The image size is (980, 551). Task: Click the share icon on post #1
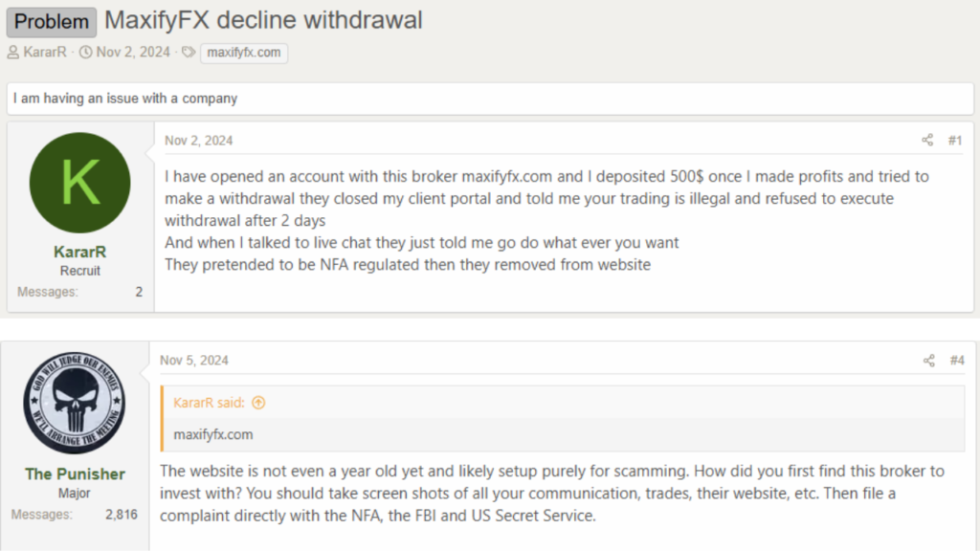(927, 141)
